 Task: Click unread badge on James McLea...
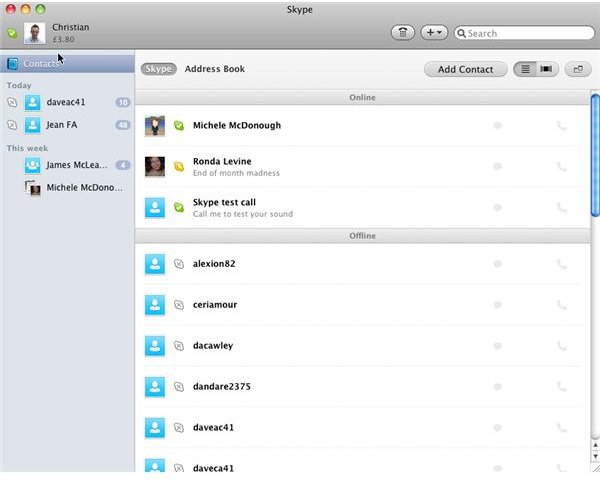pos(123,165)
